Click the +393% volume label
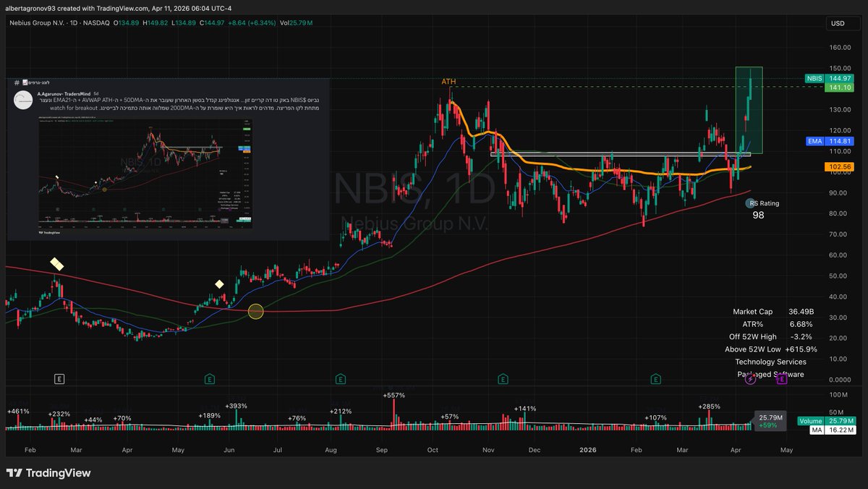Viewport: 868px width, 489px height. 236,406
